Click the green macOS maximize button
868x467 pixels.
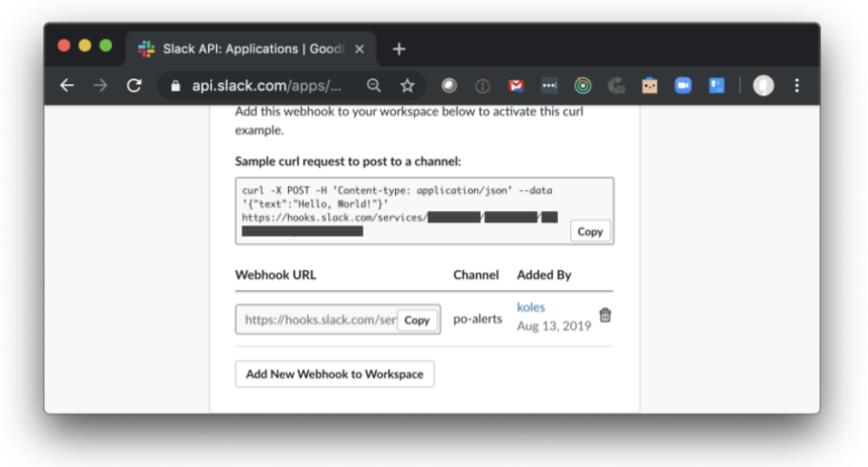click(x=106, y=46)
